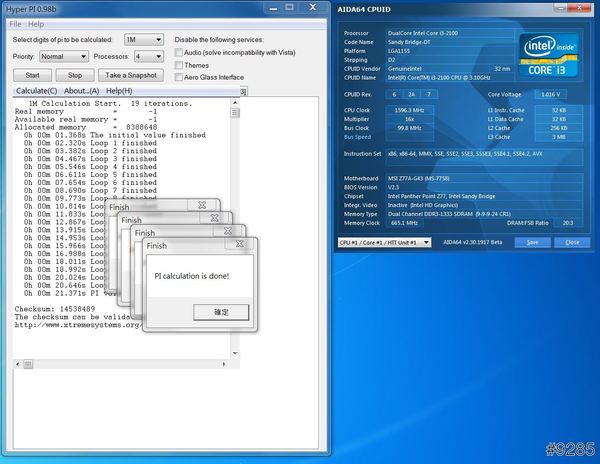This screenshot has height=464, width=600.
Task: Click Save in AIDA64 CPUID
Action: [532, 242]
